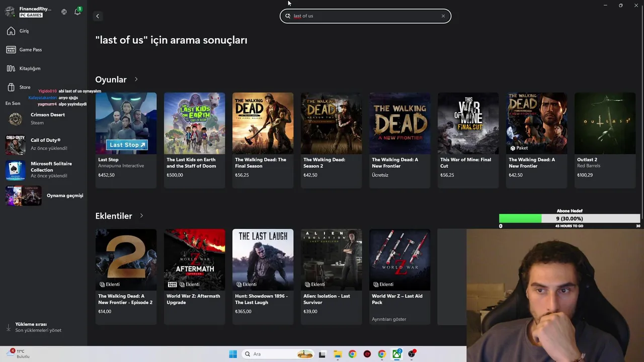The width and height of the screenshot is (644, 362).
Task: Click the ₺500,00 price label
Action: pos(175,175)
